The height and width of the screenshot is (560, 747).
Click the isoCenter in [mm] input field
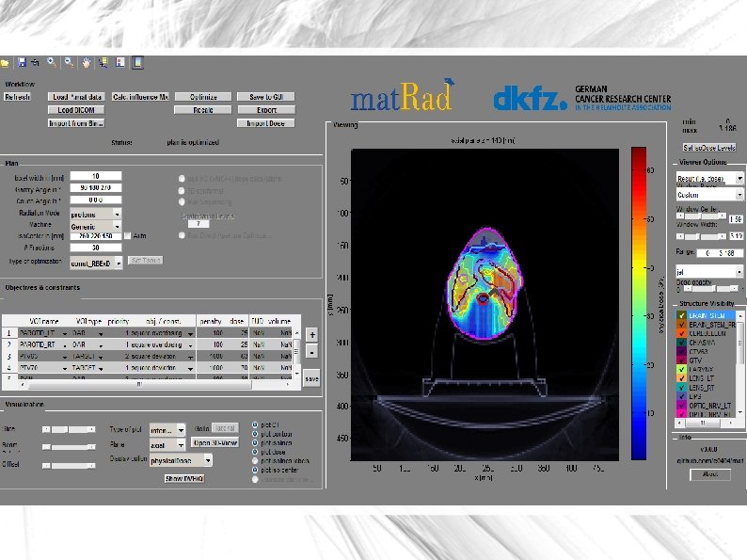(x=96, y=236)
